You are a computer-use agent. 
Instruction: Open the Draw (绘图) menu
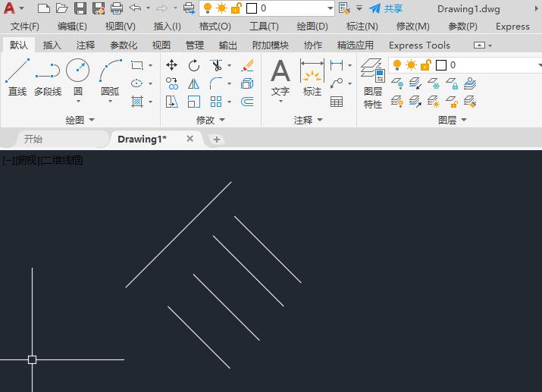[312, 27]
